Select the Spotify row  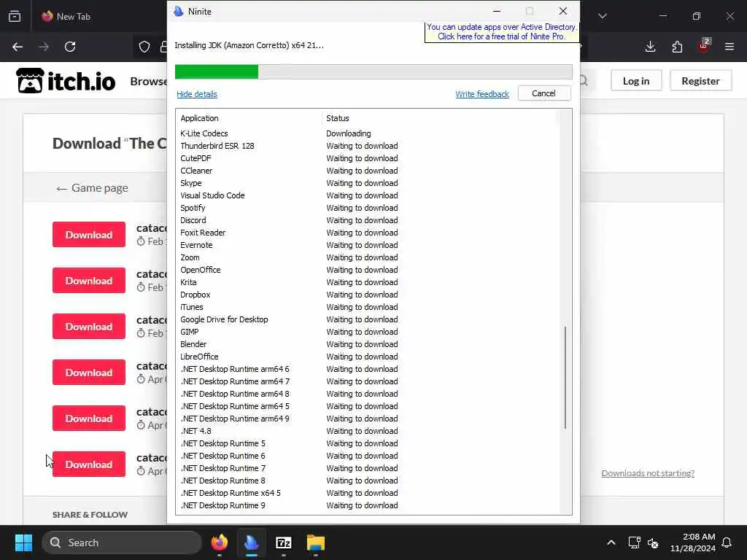coord(367,208)
